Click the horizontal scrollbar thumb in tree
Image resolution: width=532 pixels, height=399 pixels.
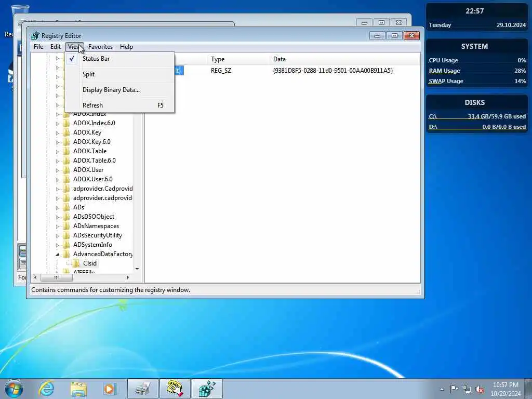coord(56,277)
